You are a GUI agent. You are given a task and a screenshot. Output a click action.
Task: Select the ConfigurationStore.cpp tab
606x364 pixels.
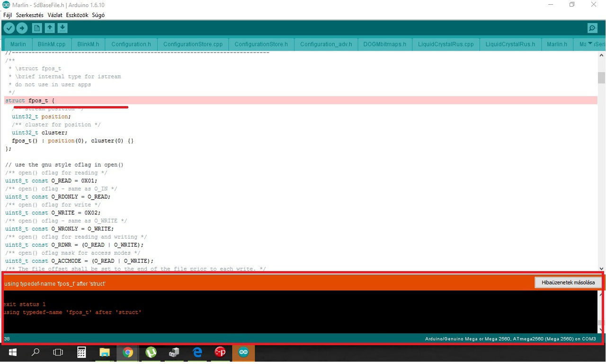click(193, 44)
